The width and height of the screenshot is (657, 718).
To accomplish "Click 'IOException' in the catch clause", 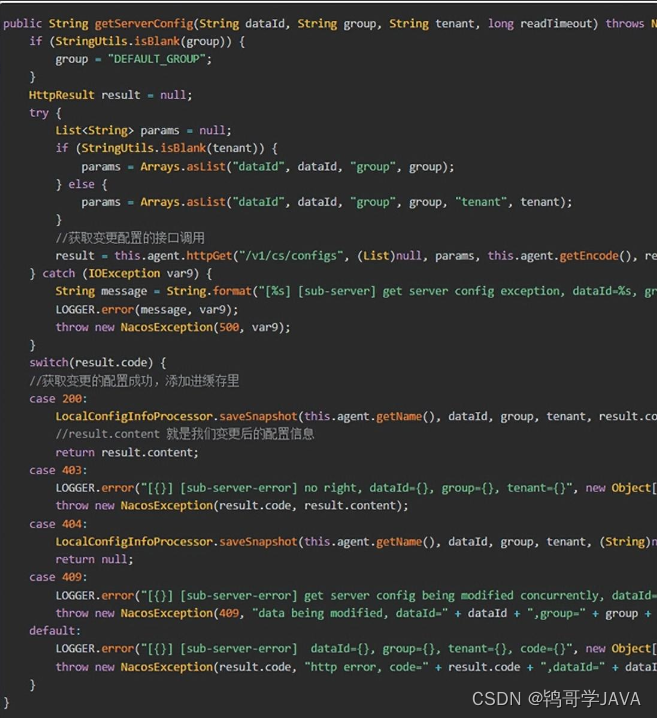I will (124, 273).
